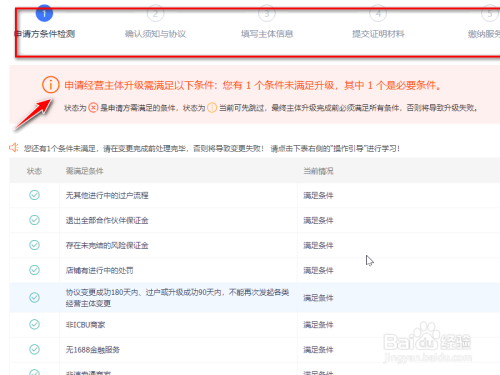The width and height of the screenshot is (500, 375).
Task: Click the orange info icon in alert banner
Action: 51,85
